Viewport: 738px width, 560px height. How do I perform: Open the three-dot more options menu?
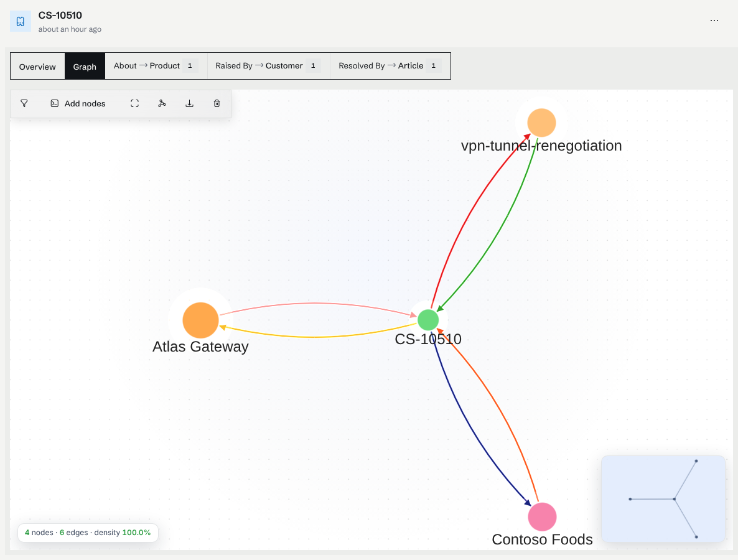(714, 21)
